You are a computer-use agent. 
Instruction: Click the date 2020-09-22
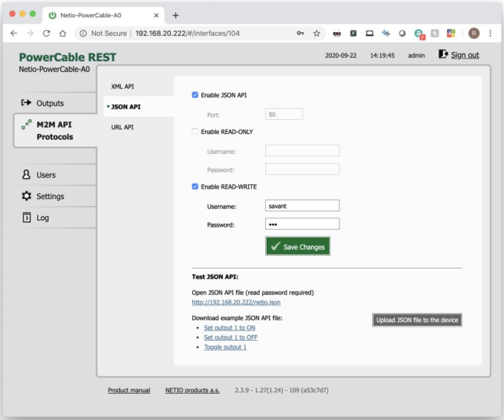(x=341, y=55)
